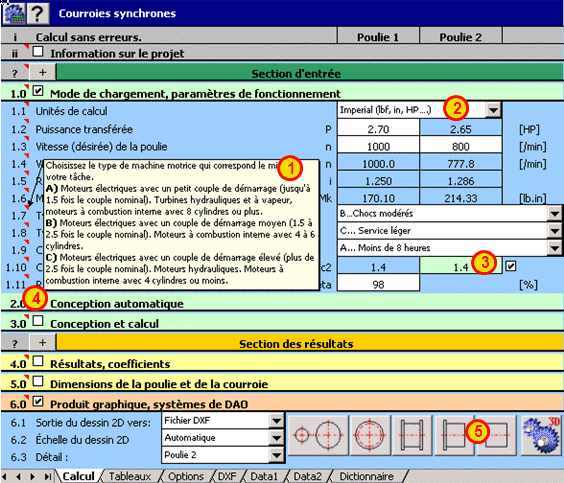This screenshot has height=483, width=564.
Task: Click the Puissance transférée row label
Action: (x=84, y=129)
